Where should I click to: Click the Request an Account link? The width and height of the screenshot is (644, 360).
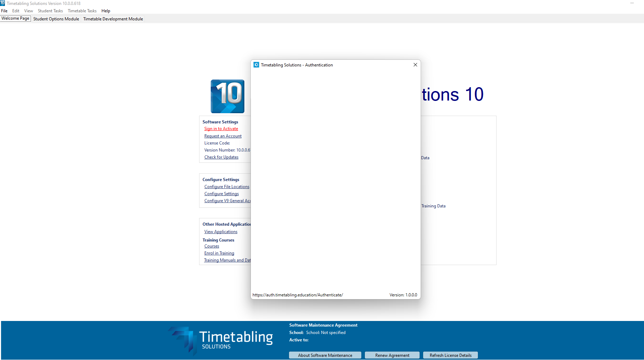coord(223,136)
